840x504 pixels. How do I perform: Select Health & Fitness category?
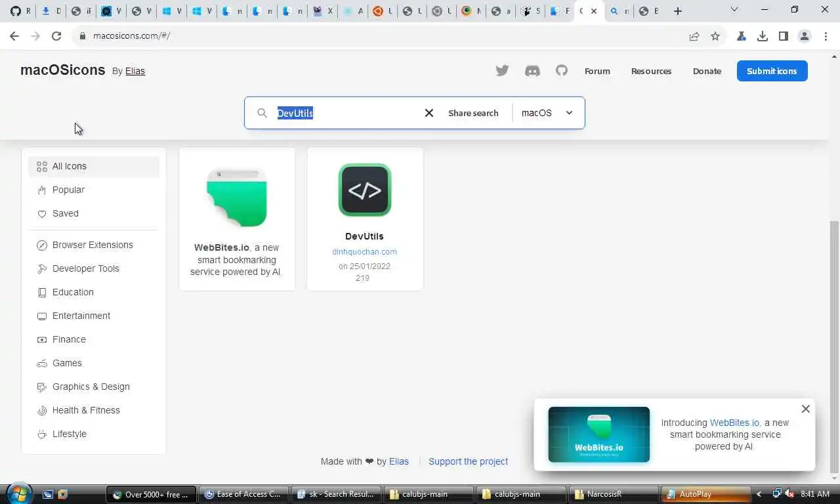point(94,410)
